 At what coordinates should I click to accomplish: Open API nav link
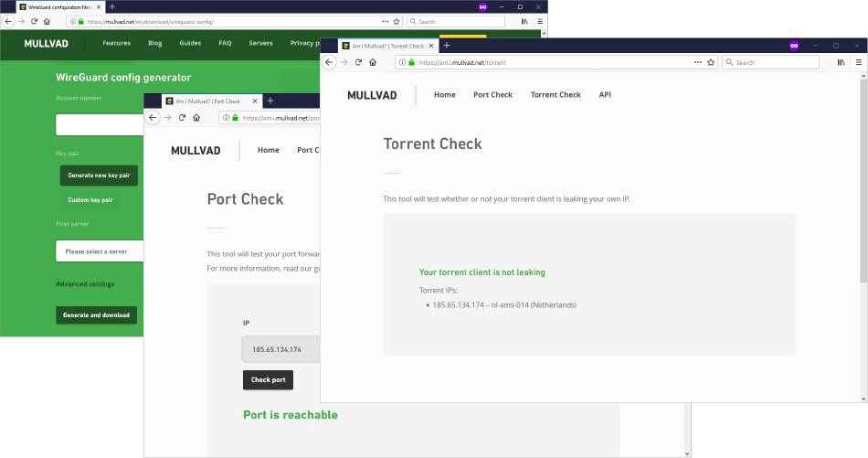605,95
